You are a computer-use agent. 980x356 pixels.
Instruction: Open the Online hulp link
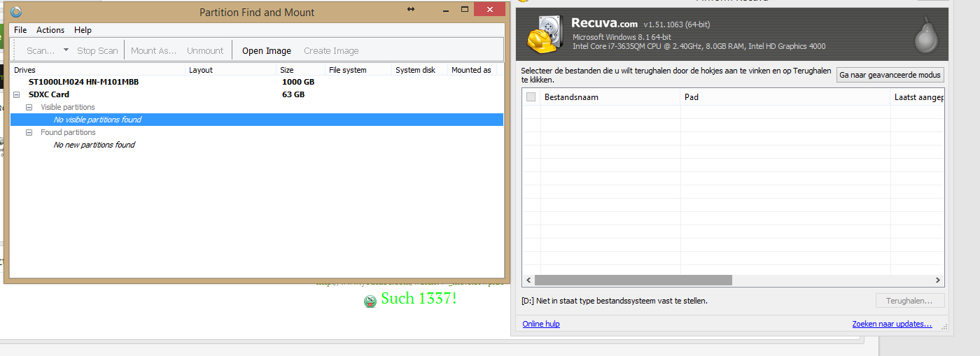[x=541, y=324]
